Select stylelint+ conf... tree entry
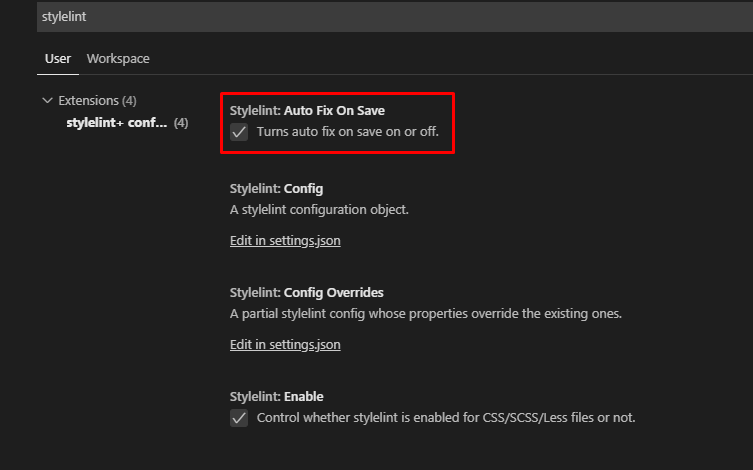Screen dimensions: 753x470 tap(117, 123)
